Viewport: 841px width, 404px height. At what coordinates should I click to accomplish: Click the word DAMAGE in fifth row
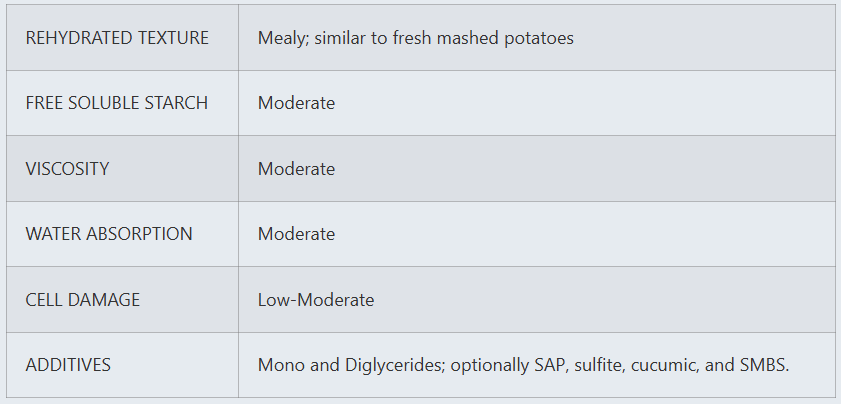tap(105, 299)
